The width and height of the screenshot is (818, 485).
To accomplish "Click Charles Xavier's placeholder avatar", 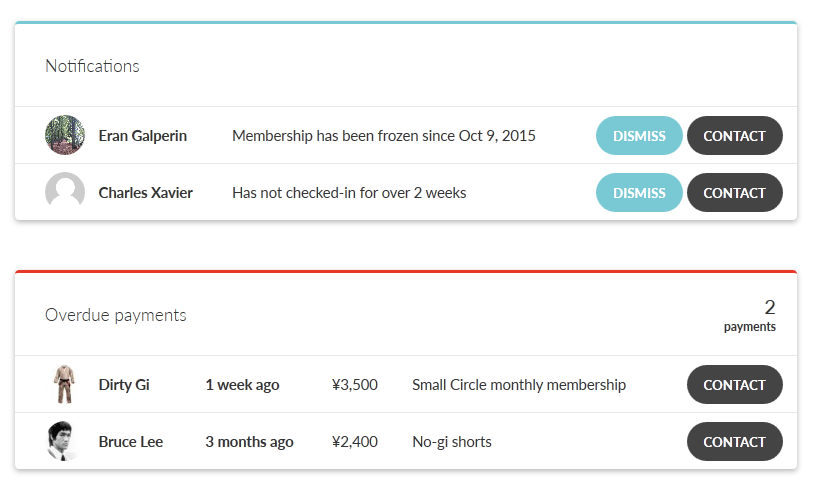I will point(65,192).
